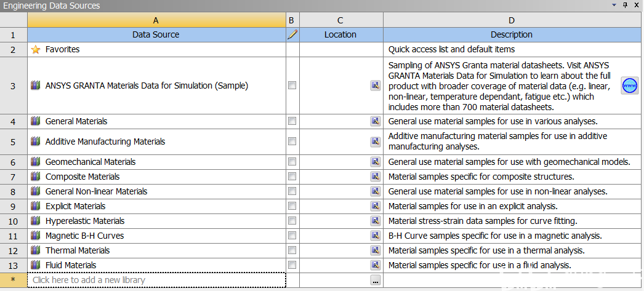Click the Additive Manufacturing Materials book icon
This screenshot has width=644, height=291.
click(36, 141)
